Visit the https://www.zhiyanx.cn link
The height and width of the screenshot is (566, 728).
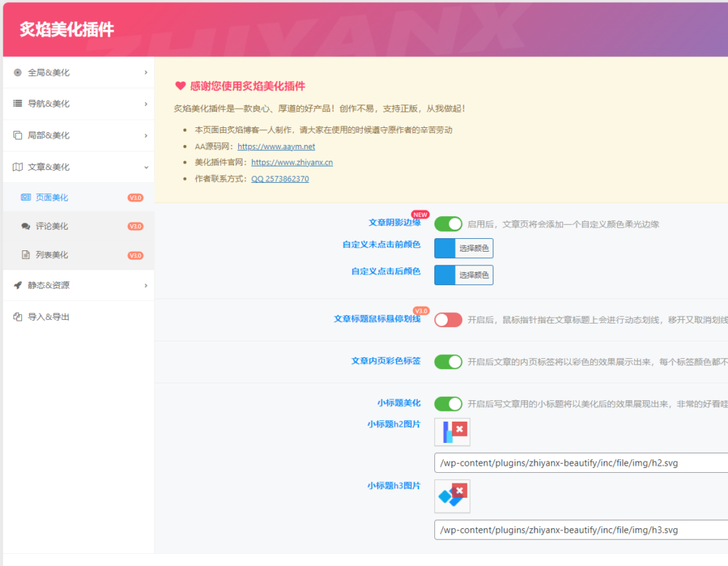291,163
